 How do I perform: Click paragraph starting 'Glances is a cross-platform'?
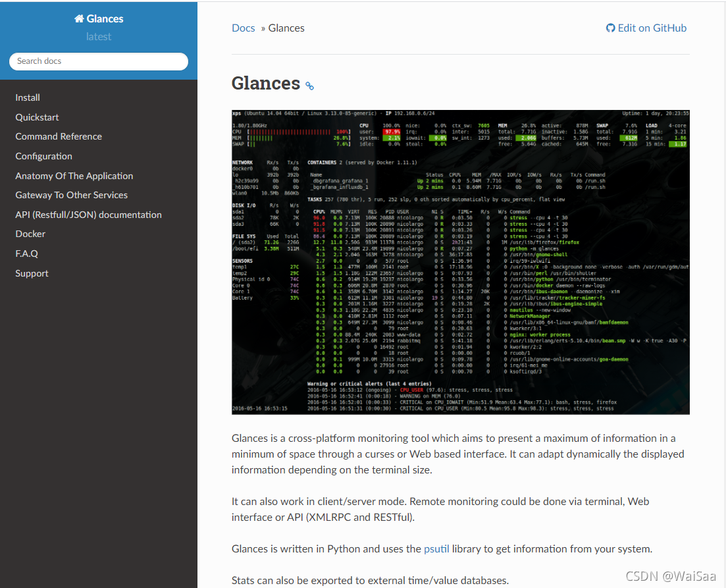click(458, 454)
